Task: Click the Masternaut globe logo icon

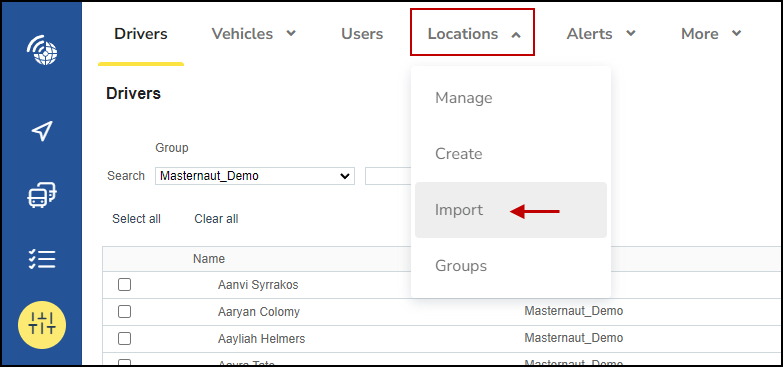Action: (x=42, y=50)
